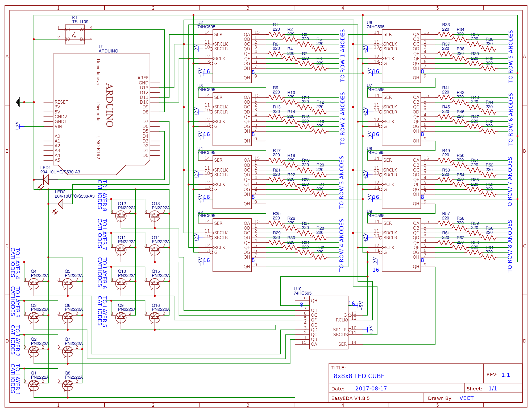Click the Drawn By VECT field
This screenshot has width=532, height=412.
tap(466, 398)
